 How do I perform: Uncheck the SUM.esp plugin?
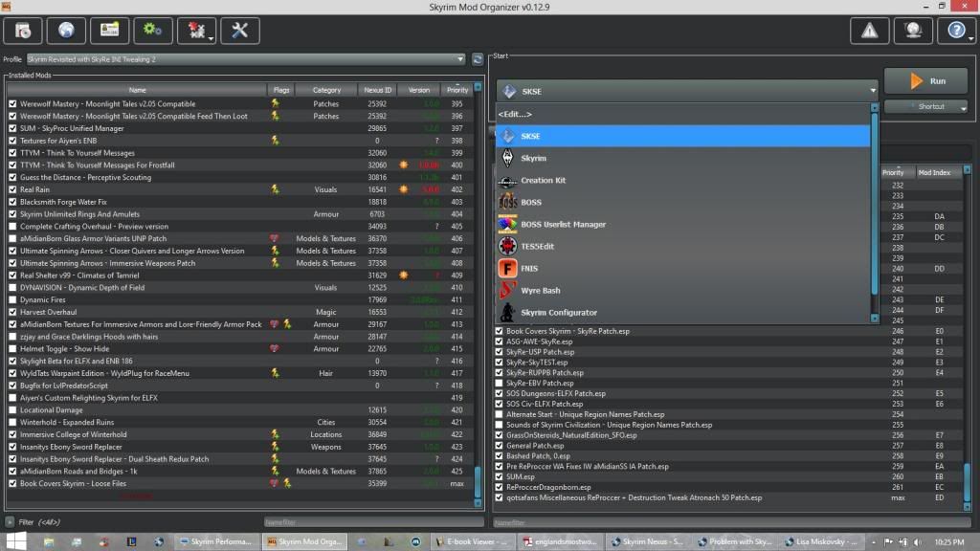[x=499, y=476]
